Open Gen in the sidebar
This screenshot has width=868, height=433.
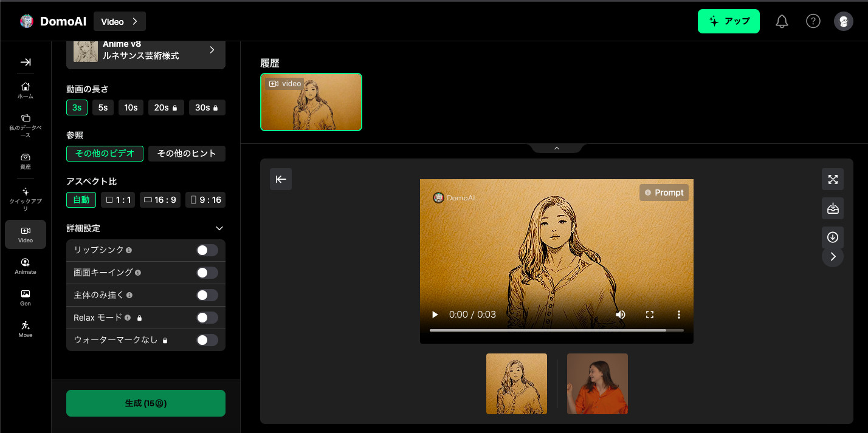[x=26, y=298]
